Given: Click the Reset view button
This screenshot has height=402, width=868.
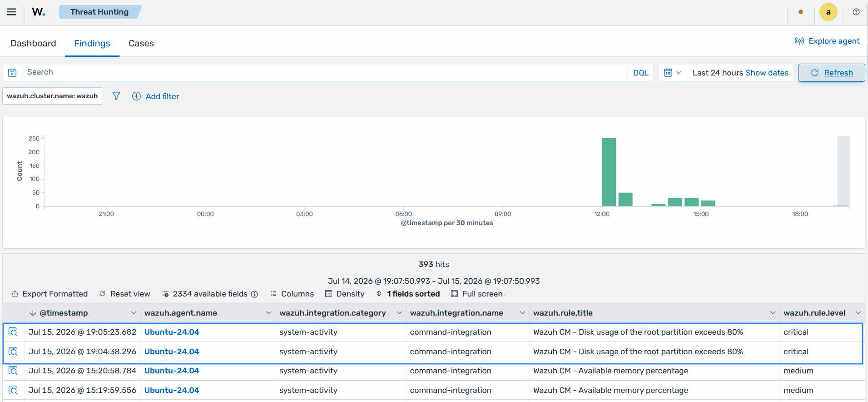Looking at the screenshot, I should click(x=125, y=294).
